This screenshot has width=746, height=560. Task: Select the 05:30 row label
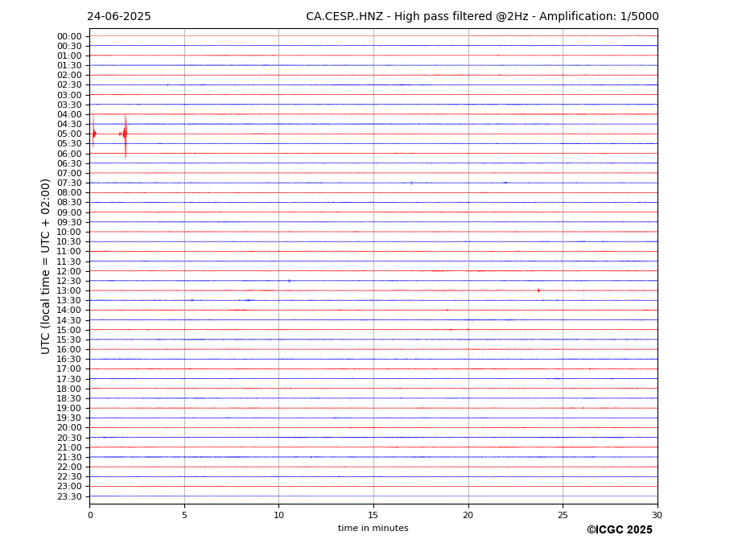[69, 144]
